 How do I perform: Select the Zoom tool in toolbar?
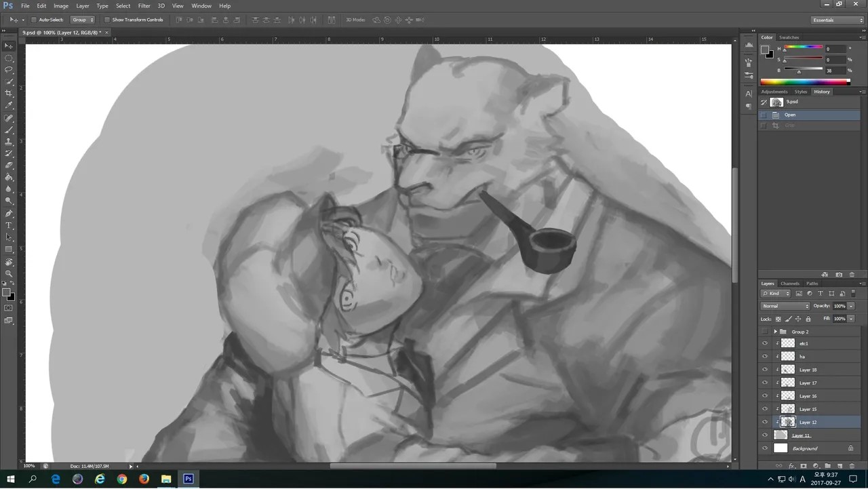pos(9,273)
